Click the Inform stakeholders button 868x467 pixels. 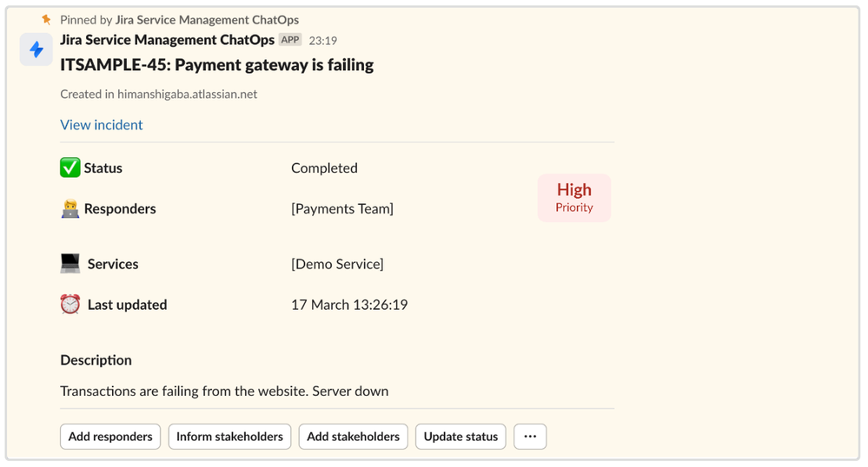[x=229, y=437]
